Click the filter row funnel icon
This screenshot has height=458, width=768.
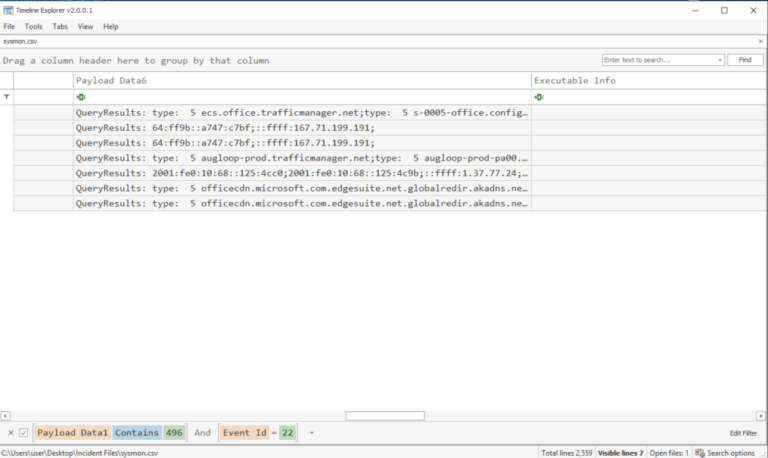7,97
